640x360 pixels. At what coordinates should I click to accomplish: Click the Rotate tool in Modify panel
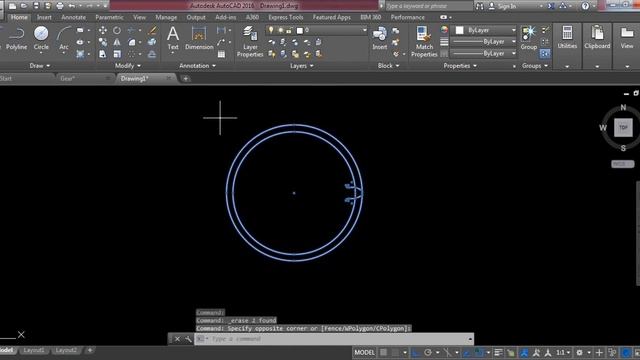[117, 30]
